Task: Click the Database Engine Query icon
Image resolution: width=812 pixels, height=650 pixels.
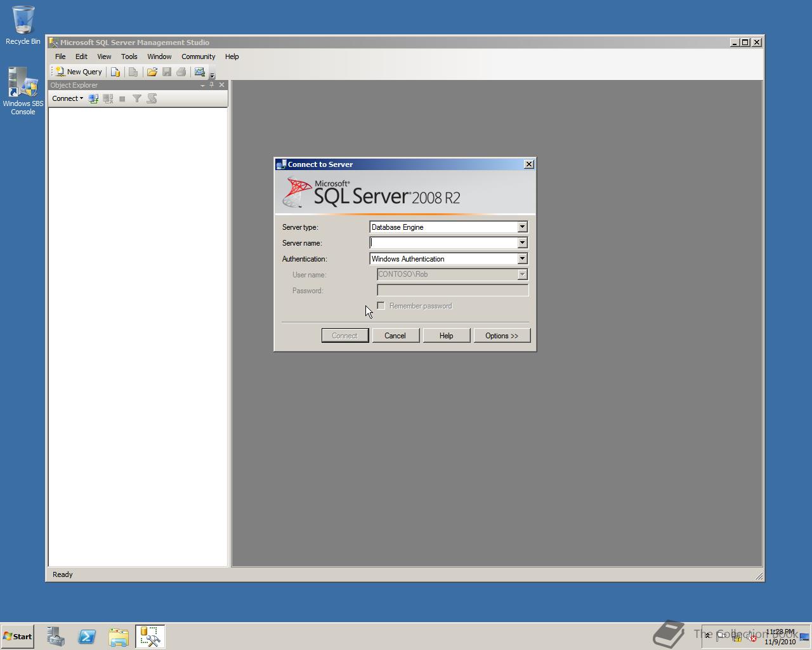Action: pos(115,72)
